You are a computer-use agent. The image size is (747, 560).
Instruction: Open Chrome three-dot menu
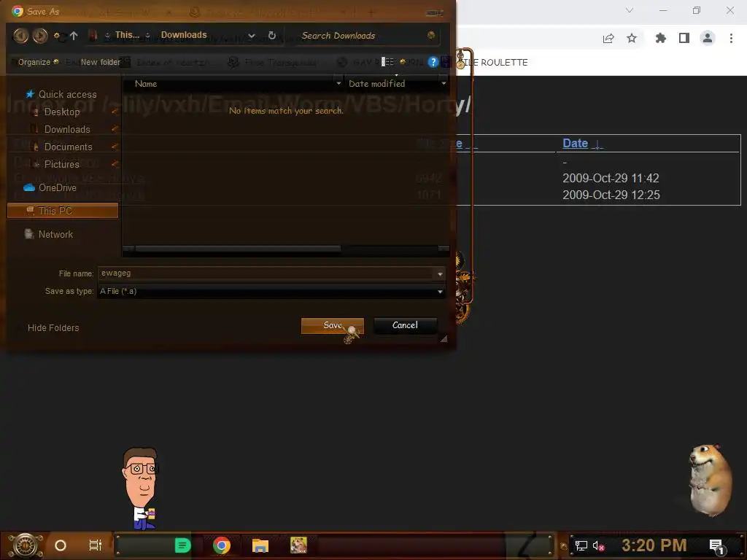(731, 38)
